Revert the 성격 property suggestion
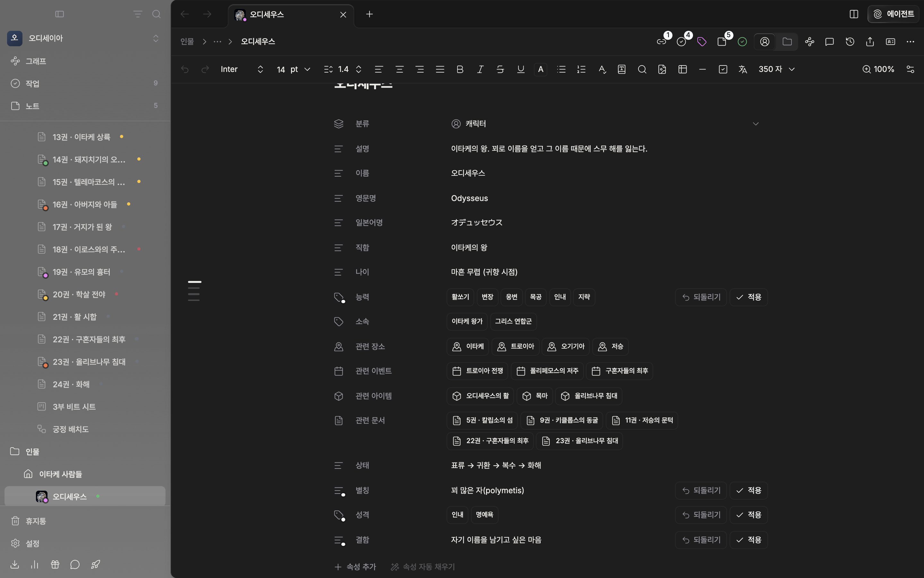924x578 pixels. click(x=701, y=515)
